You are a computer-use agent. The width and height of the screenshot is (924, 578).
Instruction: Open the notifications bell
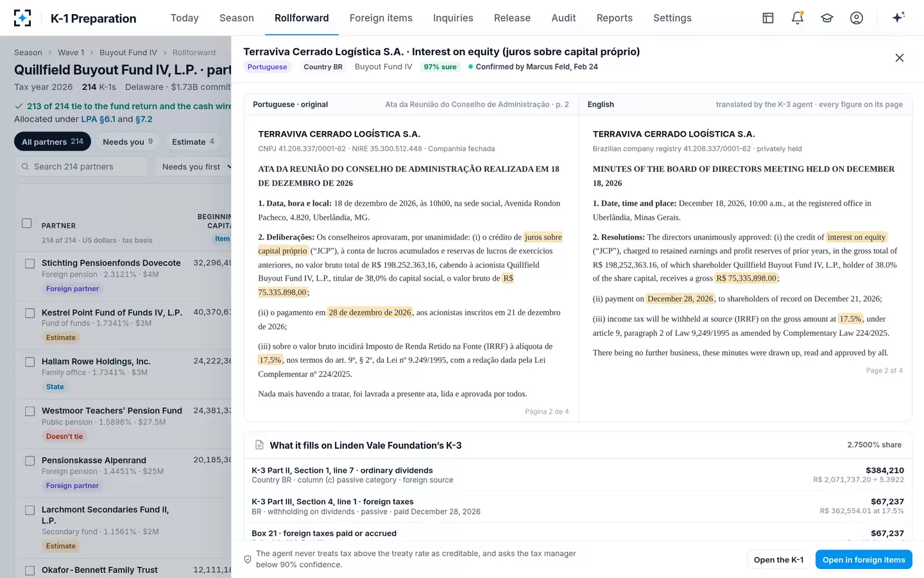click(798, 18)
